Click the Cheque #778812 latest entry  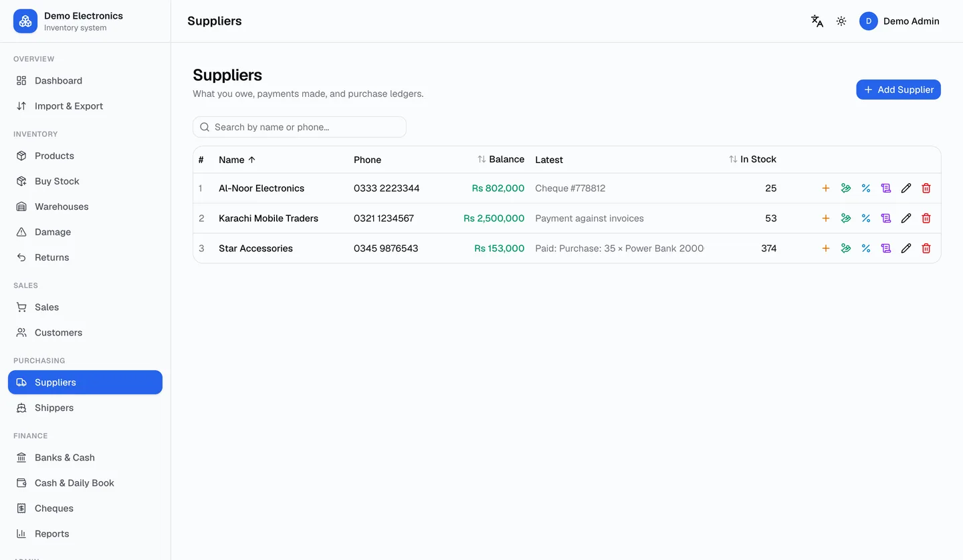click(570, 188)
